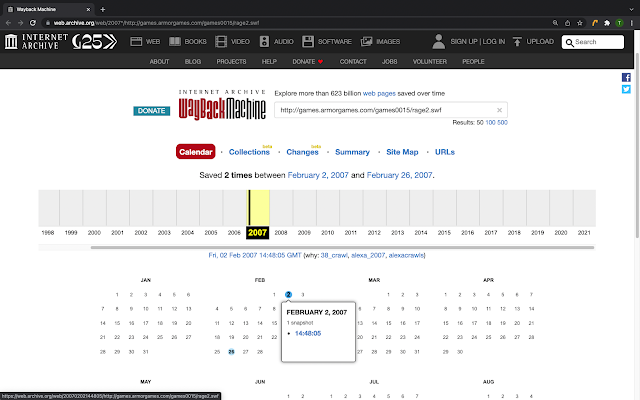Open the Chrome three-dot menu
Image resolution: width=640 pixels, height=400 pixels.
click(631, 23)
